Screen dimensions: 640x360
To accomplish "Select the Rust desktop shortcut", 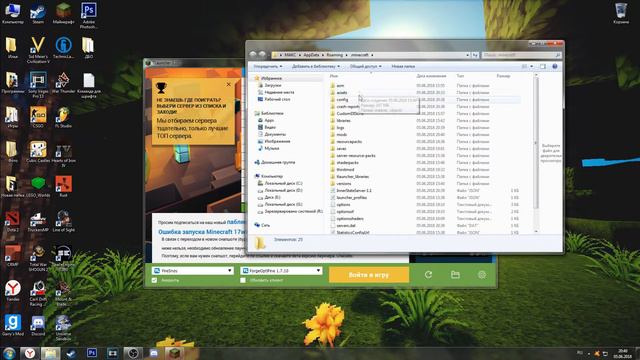I will tap(63, 186).
